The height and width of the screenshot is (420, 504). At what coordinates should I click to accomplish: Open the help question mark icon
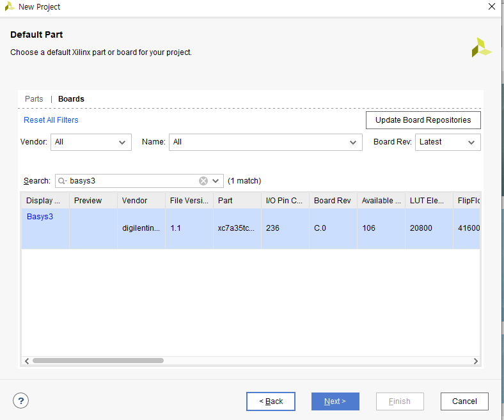(20, 401)
